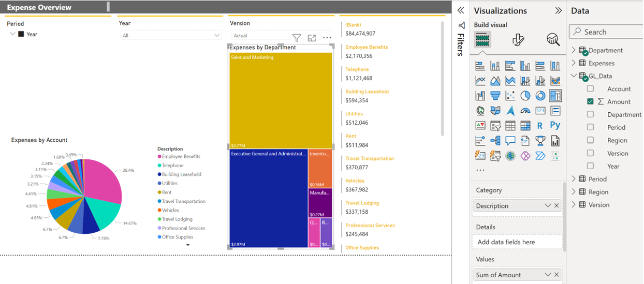The width and height of the screenshot is (644, 284).
Task: Check the Period field under GL_Data
Action: [590, 127]
